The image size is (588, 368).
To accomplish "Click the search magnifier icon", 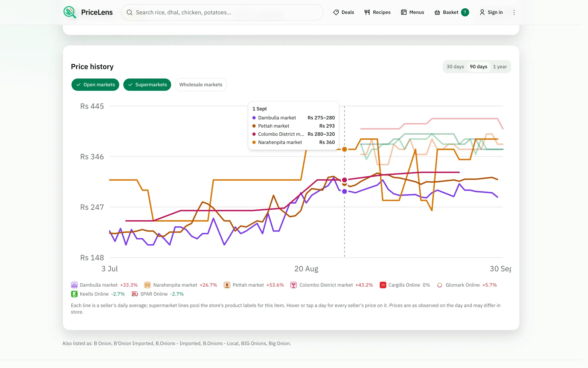I will point(129,12).
